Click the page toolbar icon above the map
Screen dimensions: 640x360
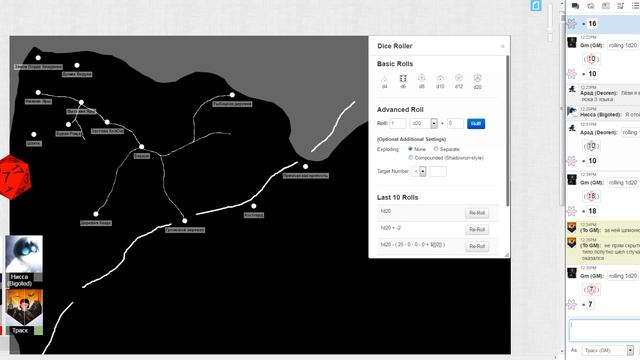coord(536,5)
